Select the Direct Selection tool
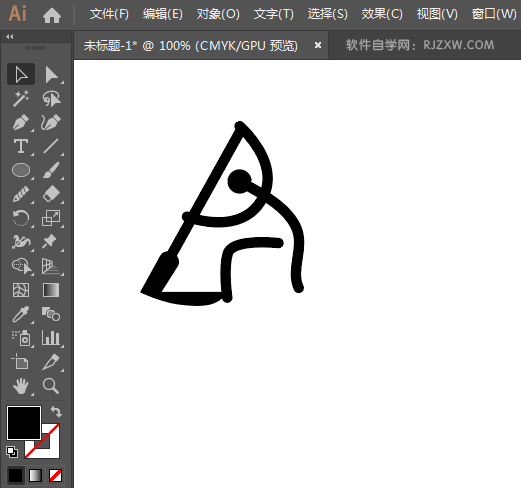 [52, 74]
